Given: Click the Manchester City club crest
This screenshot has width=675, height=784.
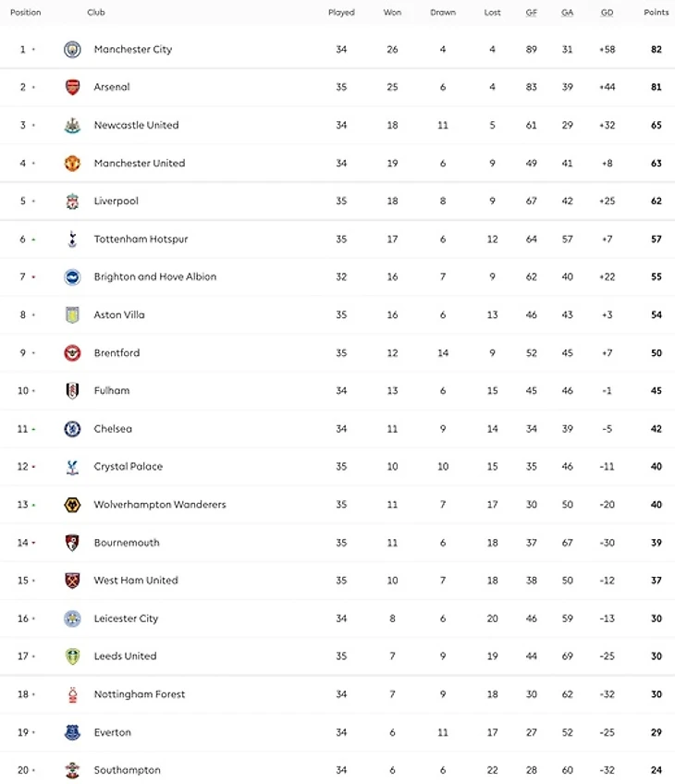Looking at the screenshot, I should tap(72, 49).
